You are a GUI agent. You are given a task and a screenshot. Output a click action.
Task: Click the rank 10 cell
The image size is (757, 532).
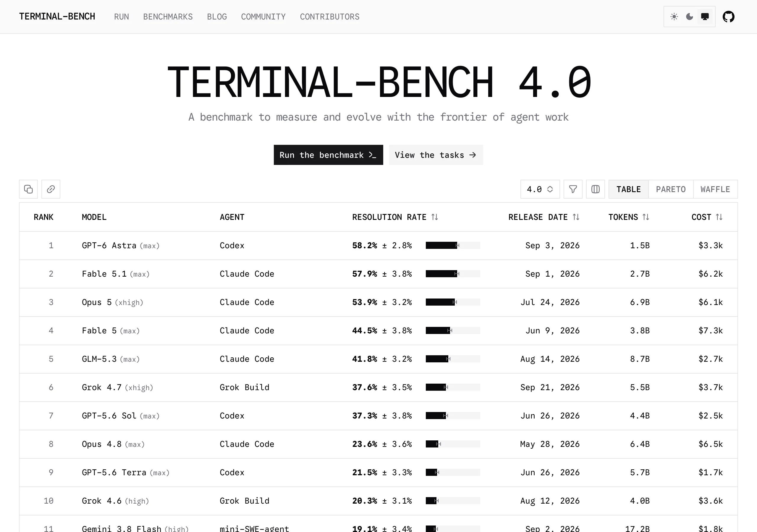point(48,501)
